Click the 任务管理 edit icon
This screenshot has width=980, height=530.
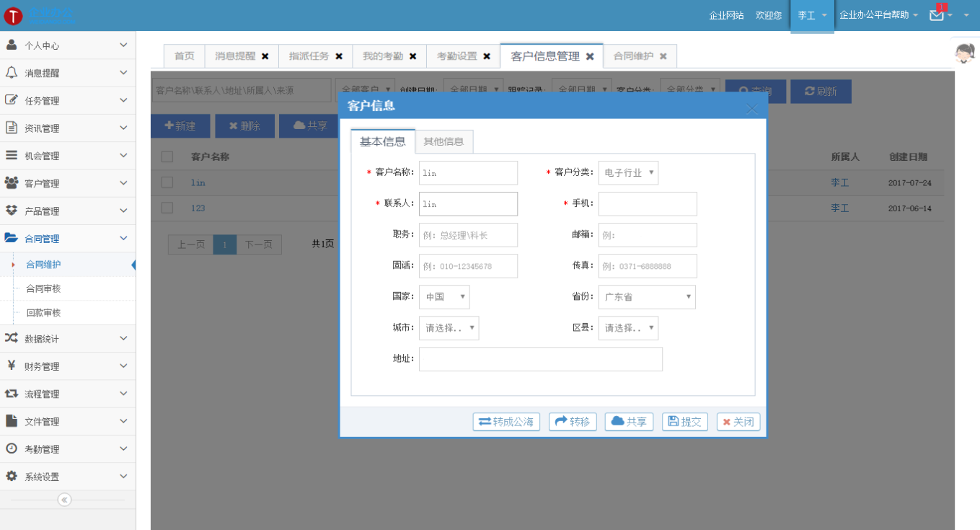[x=12, y=100]
